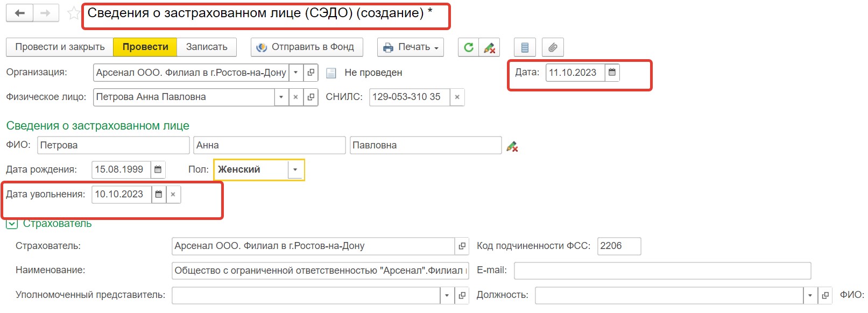Click the green refresh icon in toolbar

click(468, 47)
